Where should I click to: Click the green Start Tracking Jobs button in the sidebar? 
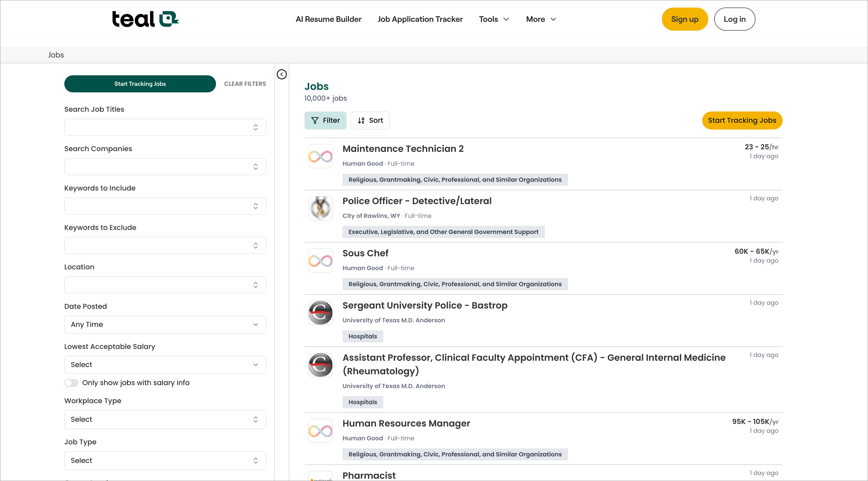coord(140,84)
